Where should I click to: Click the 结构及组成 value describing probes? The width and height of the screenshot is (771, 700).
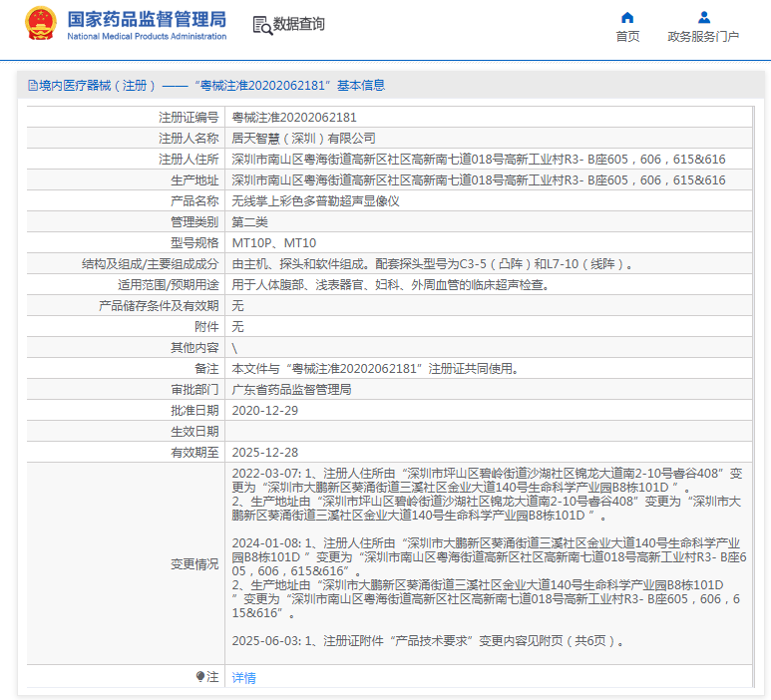[432, 264]
